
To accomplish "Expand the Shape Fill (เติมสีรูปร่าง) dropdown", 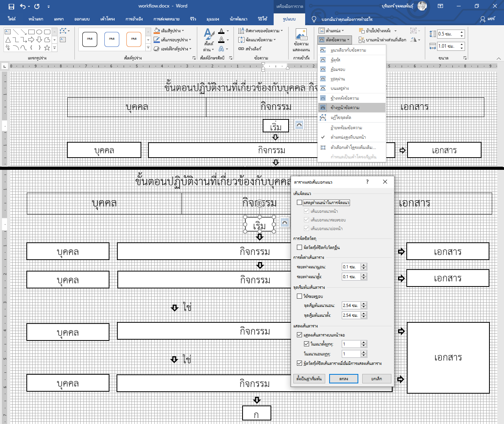I will pos(183,31).
